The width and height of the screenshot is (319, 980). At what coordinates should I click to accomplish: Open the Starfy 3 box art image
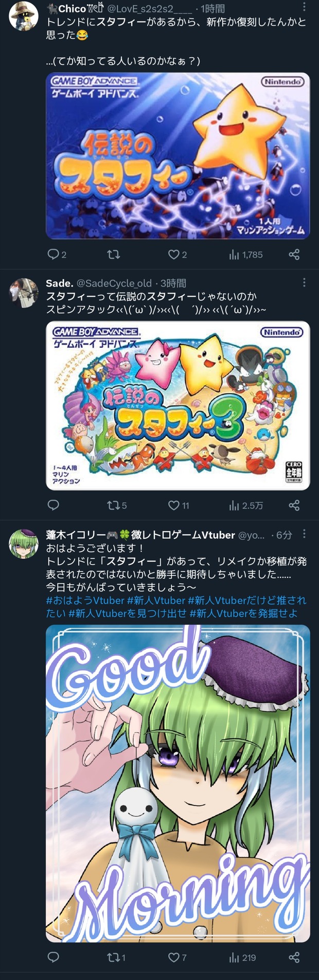click(178, 405)
